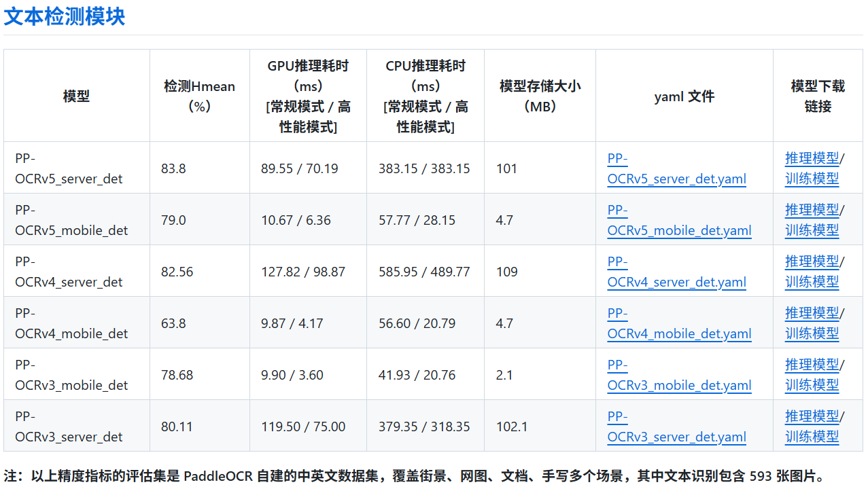Click GPU time 10.67 / 6.36
Screen dimensions: 868x491
pyautogui.click(x=296, y=220)
